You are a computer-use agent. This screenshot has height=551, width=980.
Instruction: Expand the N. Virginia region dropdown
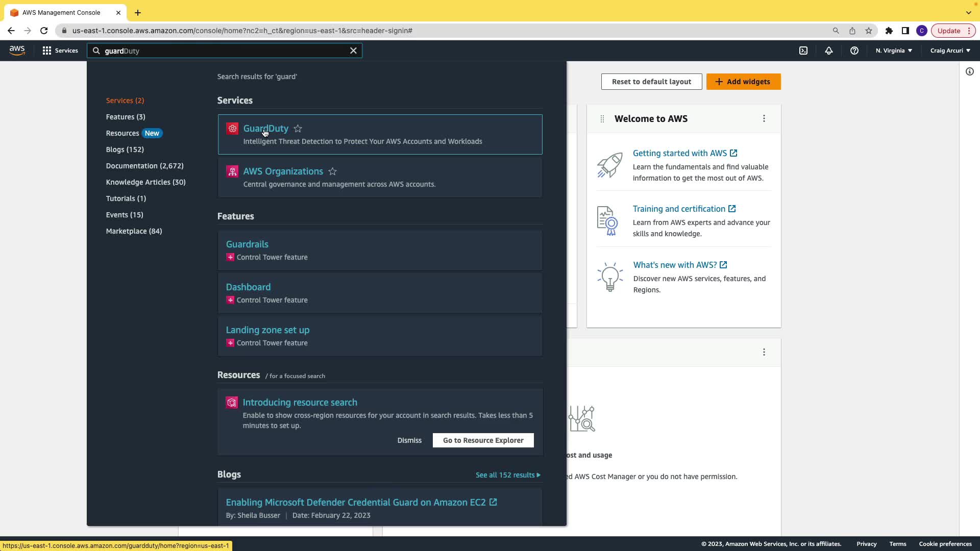click(894, 51)
